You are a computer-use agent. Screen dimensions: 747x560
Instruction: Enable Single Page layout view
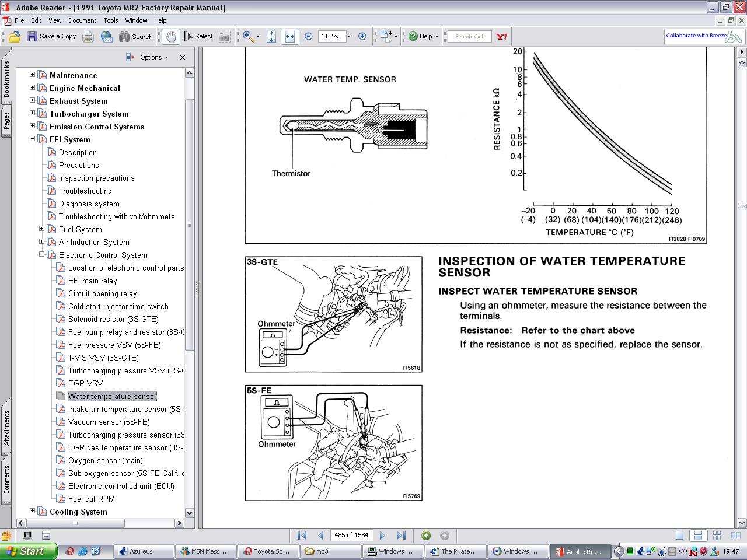(x=679, y=535)
